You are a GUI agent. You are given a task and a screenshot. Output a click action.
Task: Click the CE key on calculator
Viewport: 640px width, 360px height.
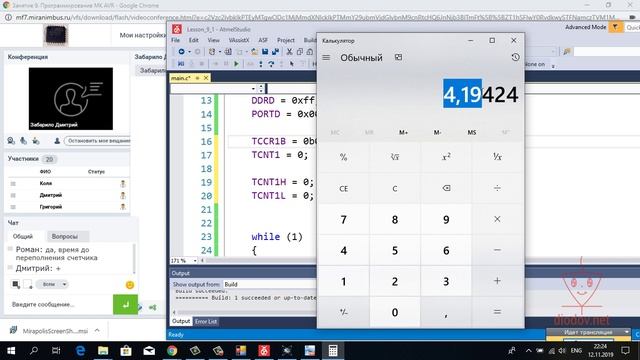(x=344, y=189)
